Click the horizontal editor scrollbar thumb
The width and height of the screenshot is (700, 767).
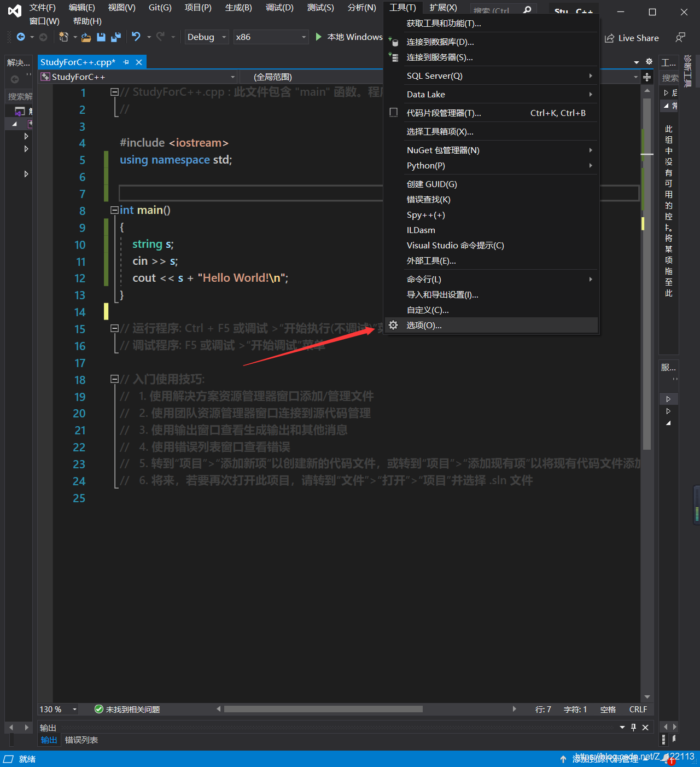pos(323,710)
